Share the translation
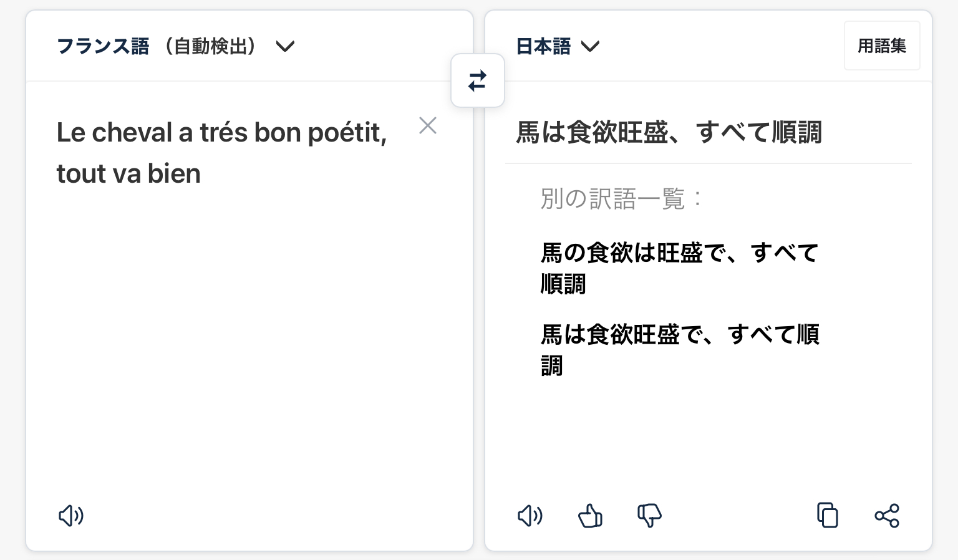Viewport: 958px width, 560px height. 886,516
